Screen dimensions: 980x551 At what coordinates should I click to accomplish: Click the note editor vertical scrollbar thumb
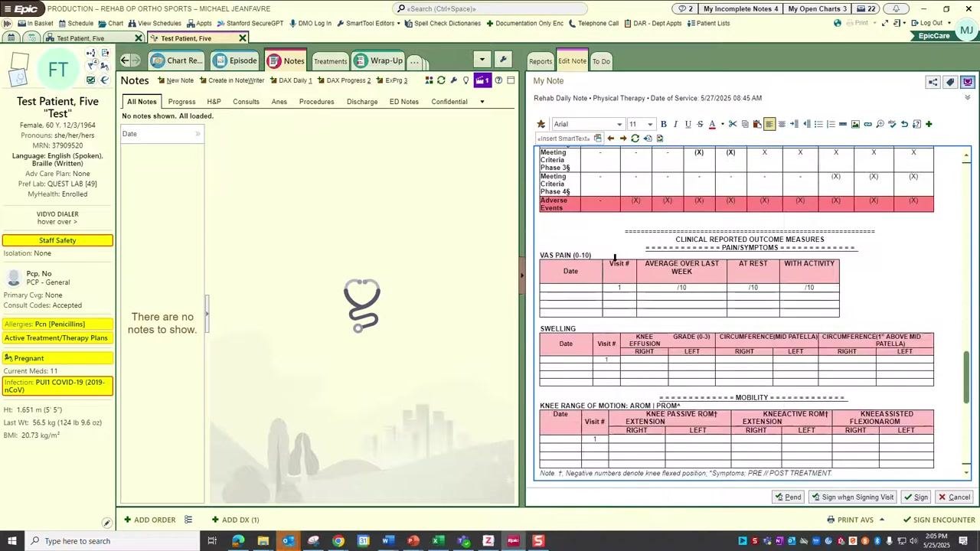[x=966, y=377]
